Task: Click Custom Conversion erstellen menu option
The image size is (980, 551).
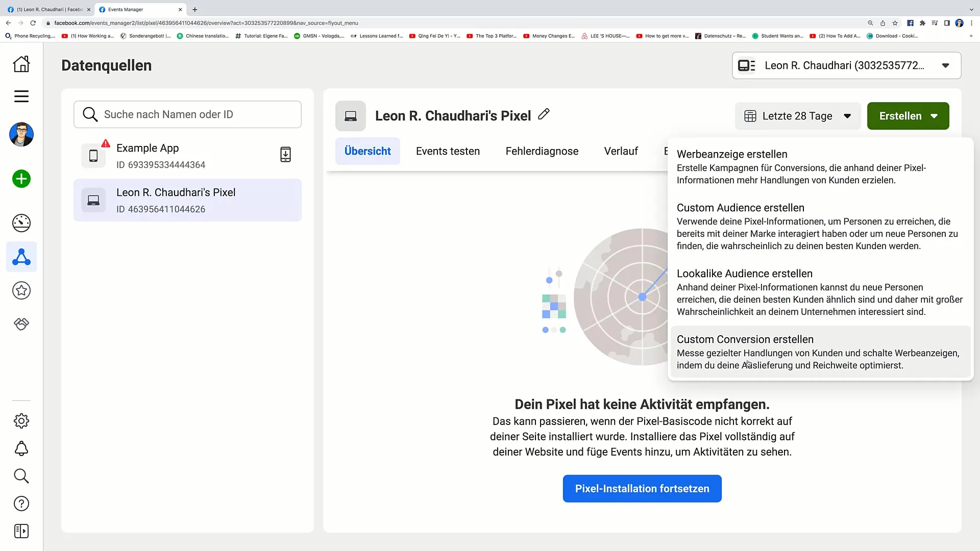Action: click(x=746, y=339)
